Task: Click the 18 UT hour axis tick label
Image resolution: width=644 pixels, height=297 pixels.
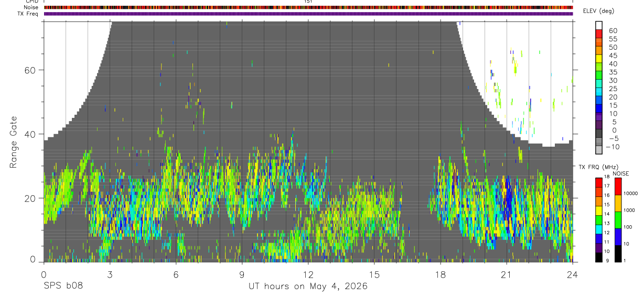Action: 440,274
